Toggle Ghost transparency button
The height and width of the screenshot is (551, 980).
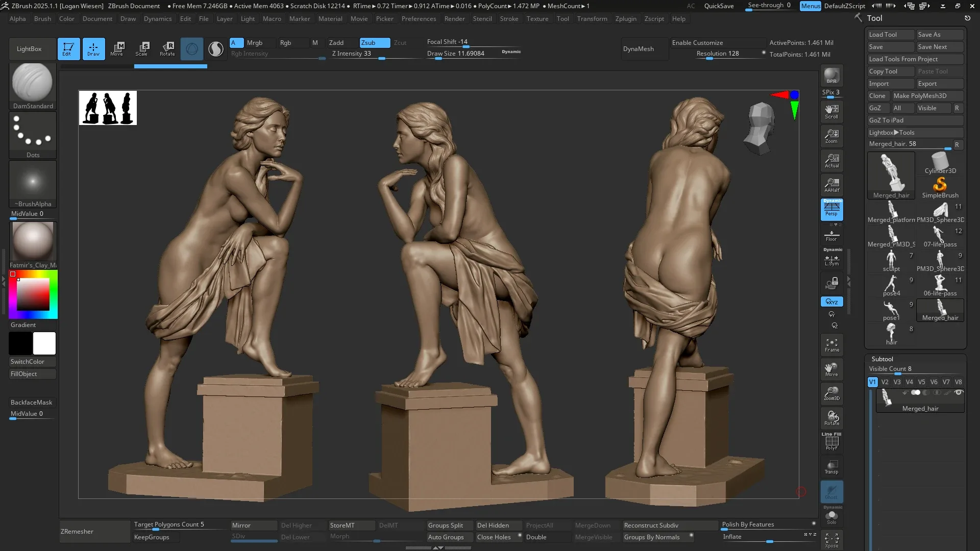pos(831,492)
